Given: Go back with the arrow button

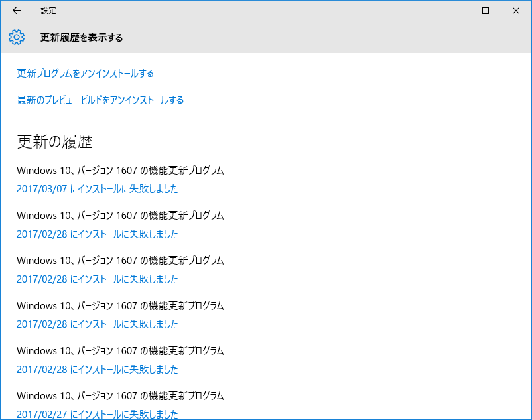Looking at the screenshot, I should [x=17, y=11].
